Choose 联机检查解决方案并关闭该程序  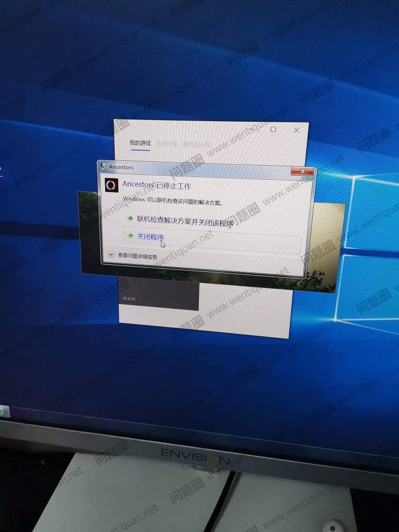(185, 220)
